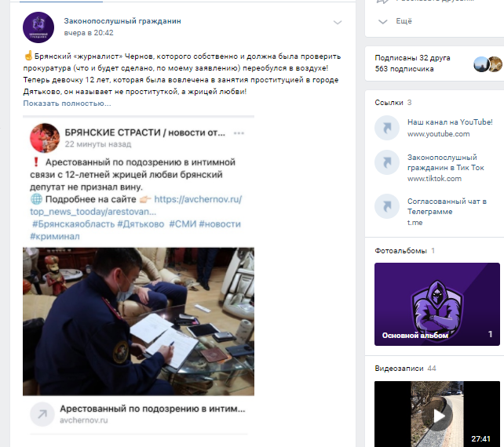
Task: Click the #Дятьково hashtag
Action: [141, 224]
